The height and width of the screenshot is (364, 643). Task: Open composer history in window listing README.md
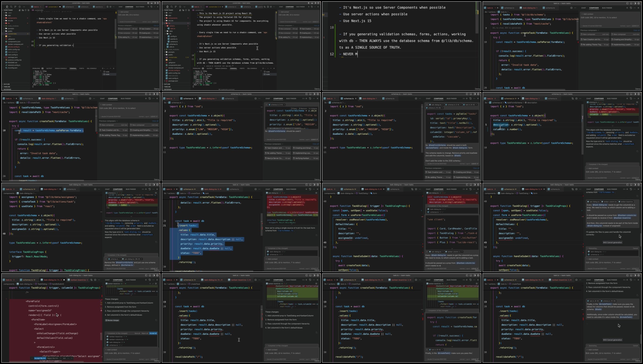tap(151, 7)
